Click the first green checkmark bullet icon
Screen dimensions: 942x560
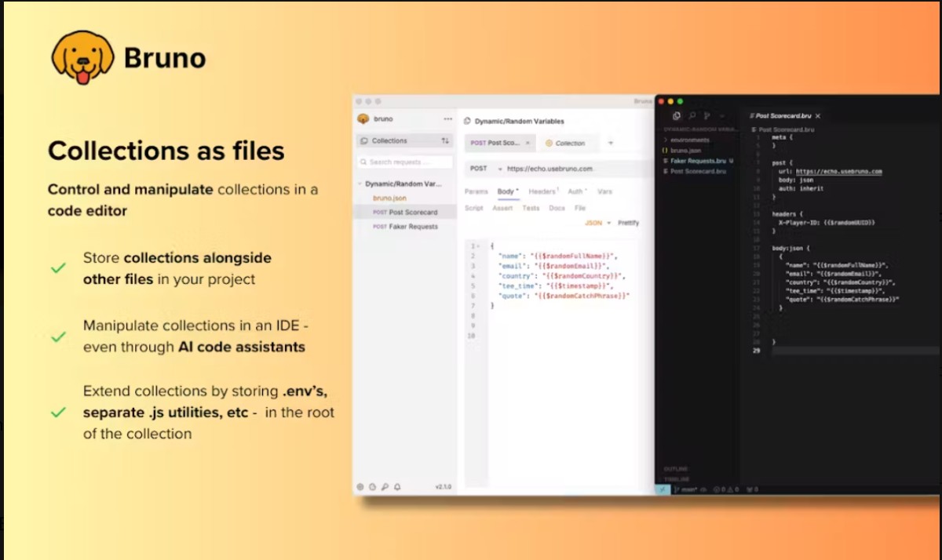click(x=58, y=268)
